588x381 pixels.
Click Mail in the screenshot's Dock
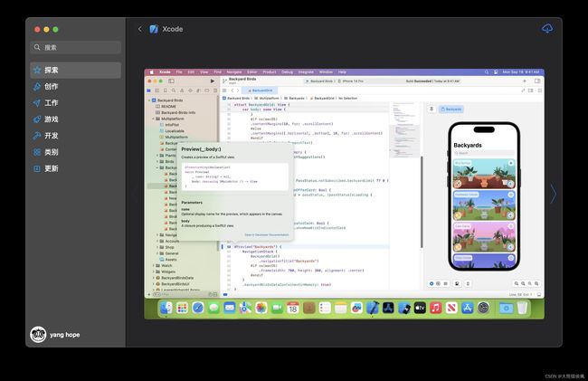230,309
